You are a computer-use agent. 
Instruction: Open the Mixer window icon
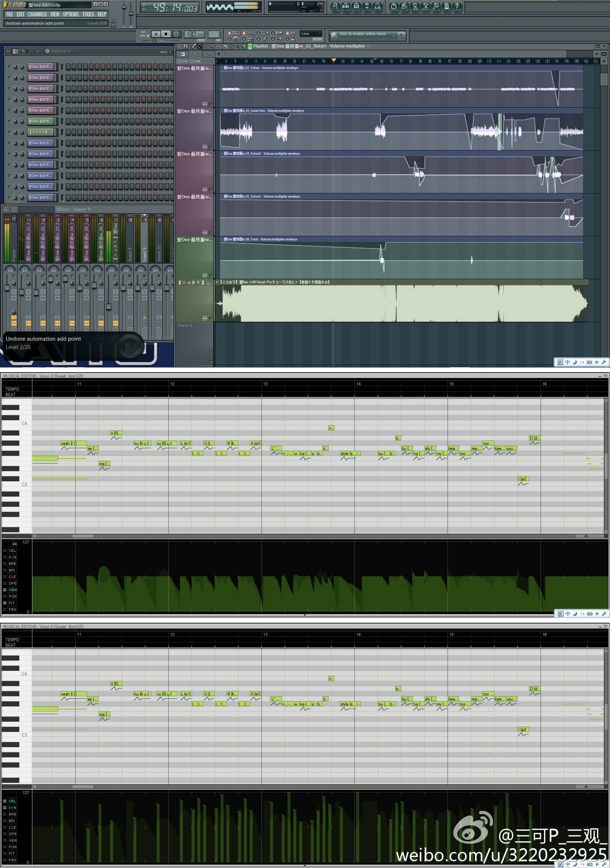click(377, 6)
